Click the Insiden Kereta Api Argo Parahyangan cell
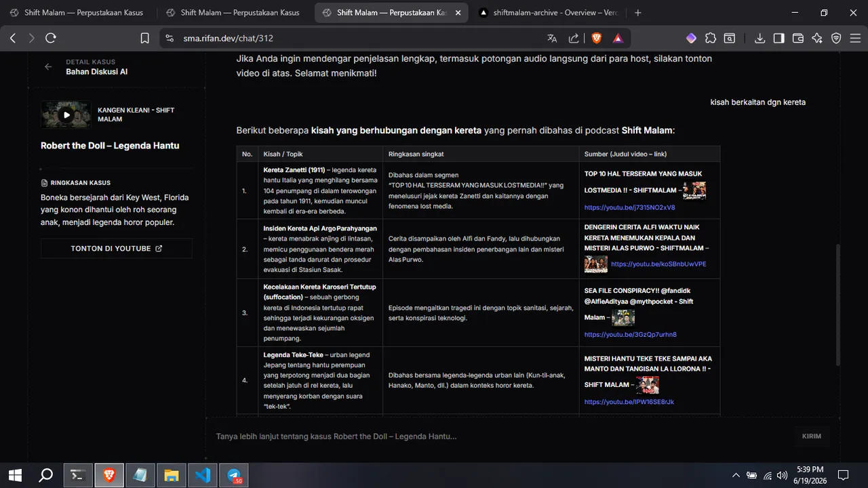The height and width of the screenshot is (488, 868). 320,249
